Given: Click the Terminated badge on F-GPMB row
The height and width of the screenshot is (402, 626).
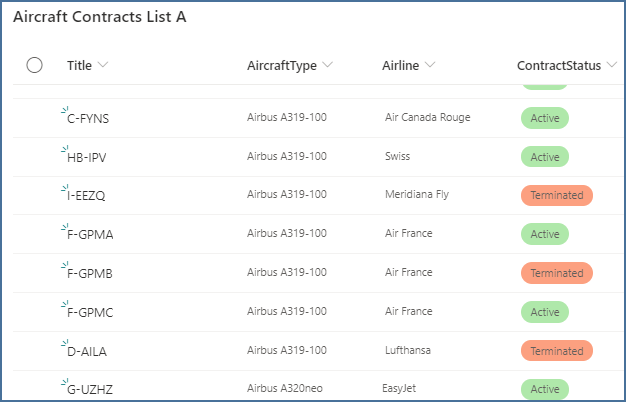Looking at the screenshot, I should [x=557, y=273].
